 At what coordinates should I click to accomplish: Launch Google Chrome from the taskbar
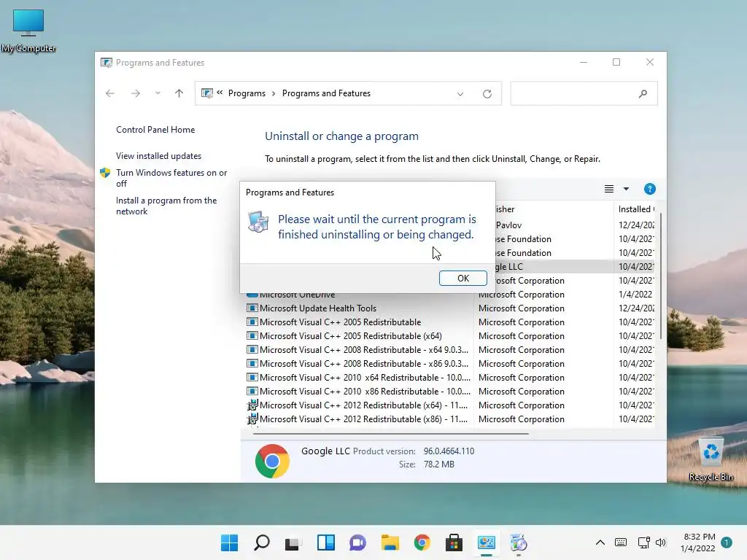pos(422,542)
